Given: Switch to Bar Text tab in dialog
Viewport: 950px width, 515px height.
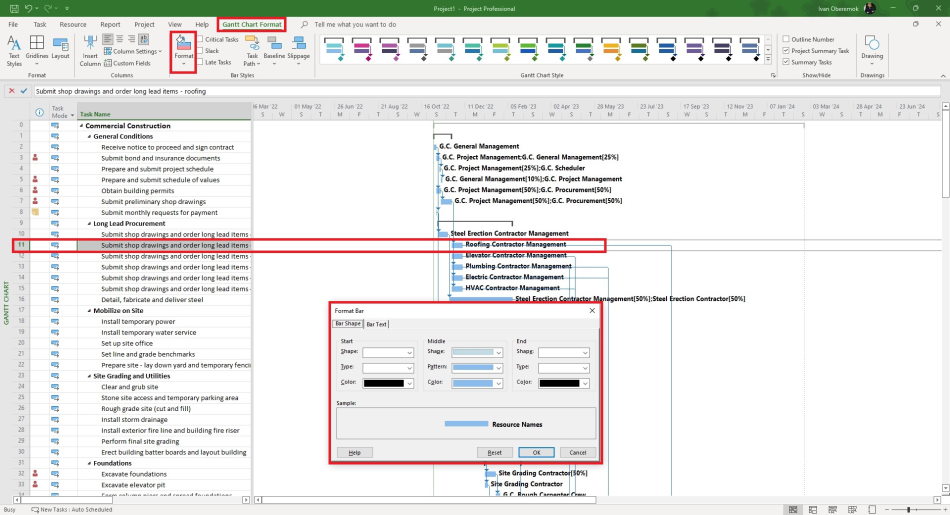Looking at the screenshot, I should pyautogui.click(x=376, y=324).
